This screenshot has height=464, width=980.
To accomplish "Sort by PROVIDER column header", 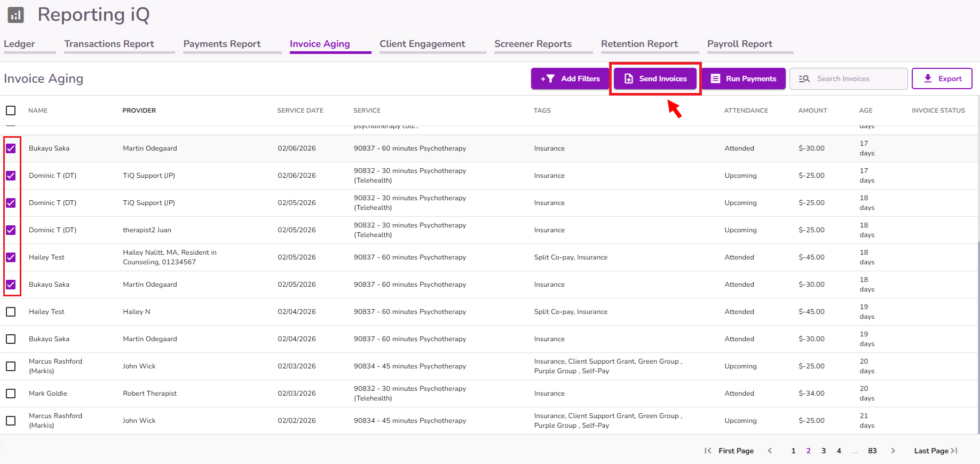I will (139, 111).
